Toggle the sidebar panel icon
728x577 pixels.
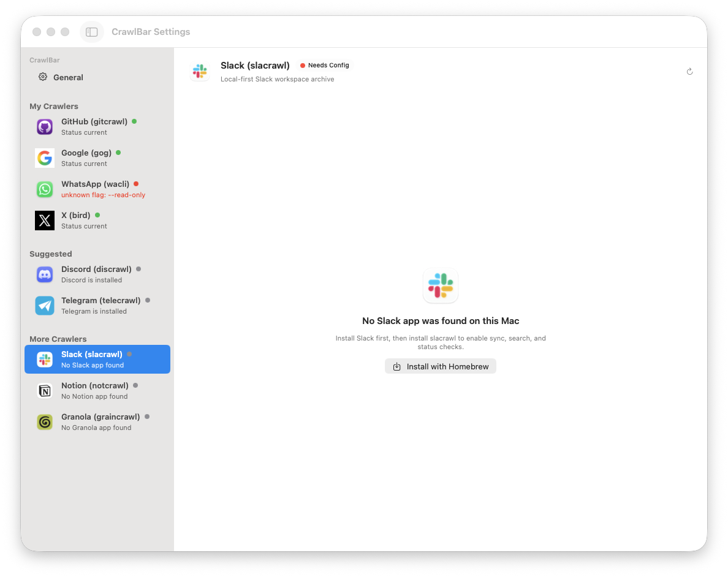(91, 32)
